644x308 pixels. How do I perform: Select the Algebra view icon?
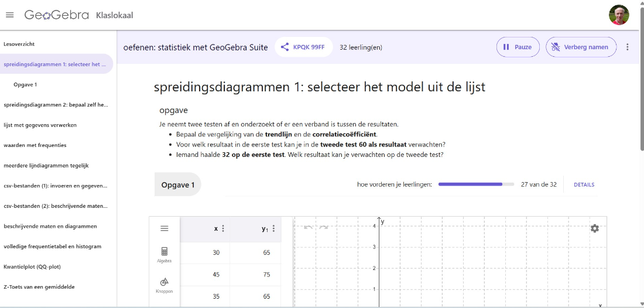164,254
